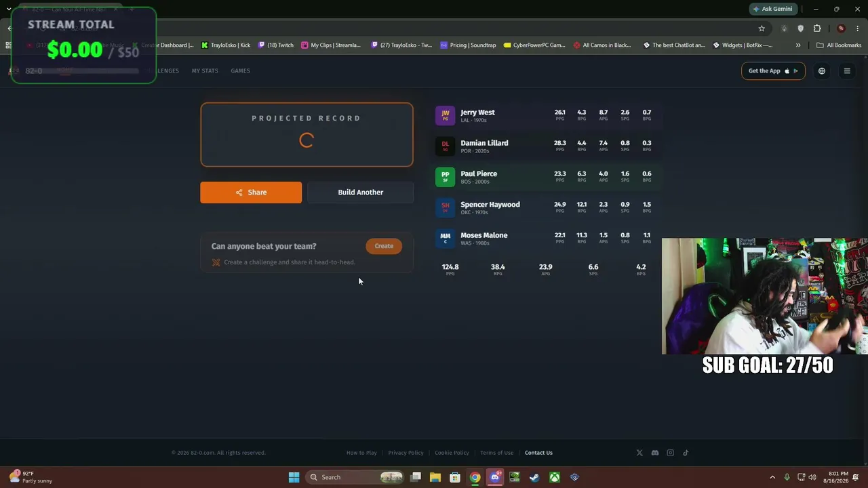This screenshot has height=488, width=868.
Task: Open the Cookie Policy footer link
Action: 452,453
